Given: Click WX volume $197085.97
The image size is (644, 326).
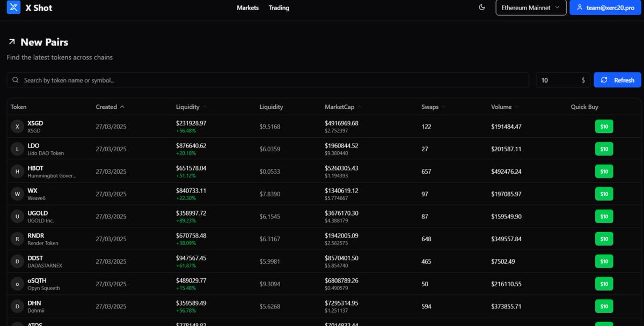Looking at the screenshot, I should 506,194.
